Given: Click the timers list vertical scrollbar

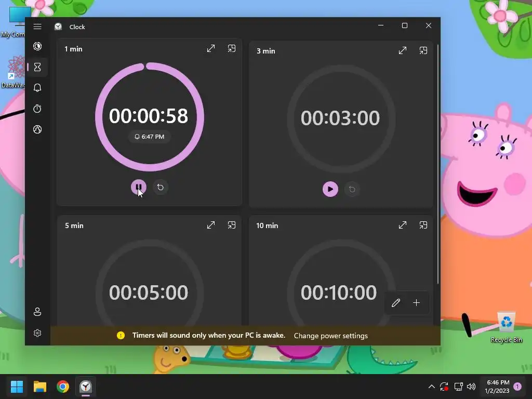Looking at the screenshot, I should (x=437, y=164).
